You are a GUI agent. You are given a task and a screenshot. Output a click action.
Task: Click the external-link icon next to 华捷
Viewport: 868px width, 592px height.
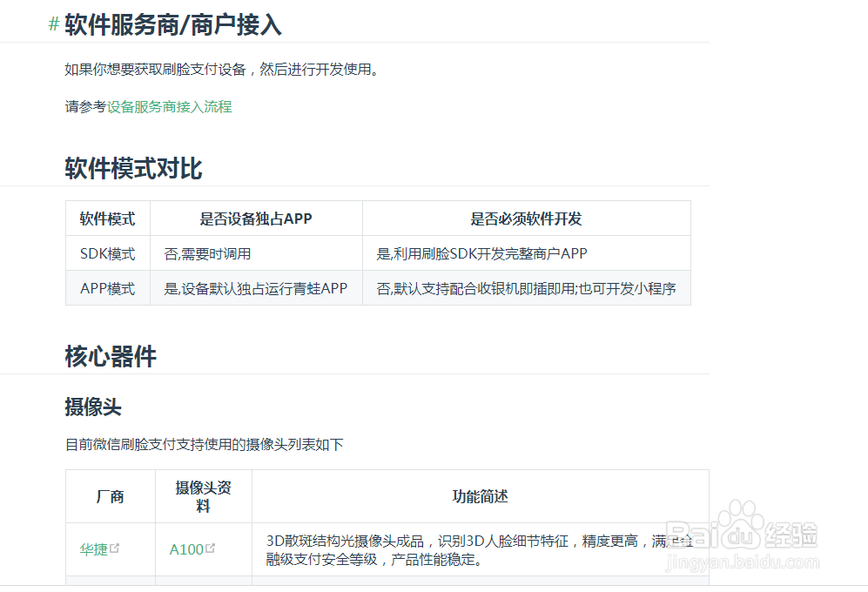115,548
